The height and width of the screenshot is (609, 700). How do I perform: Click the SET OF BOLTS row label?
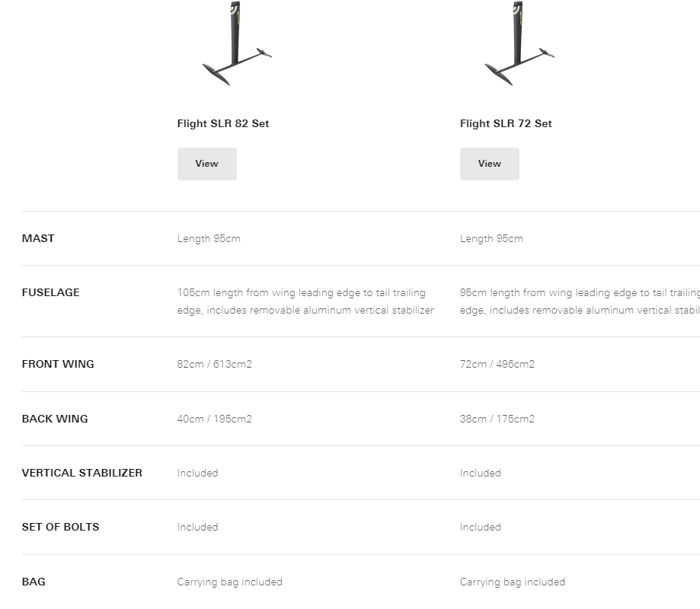point(60,527)
